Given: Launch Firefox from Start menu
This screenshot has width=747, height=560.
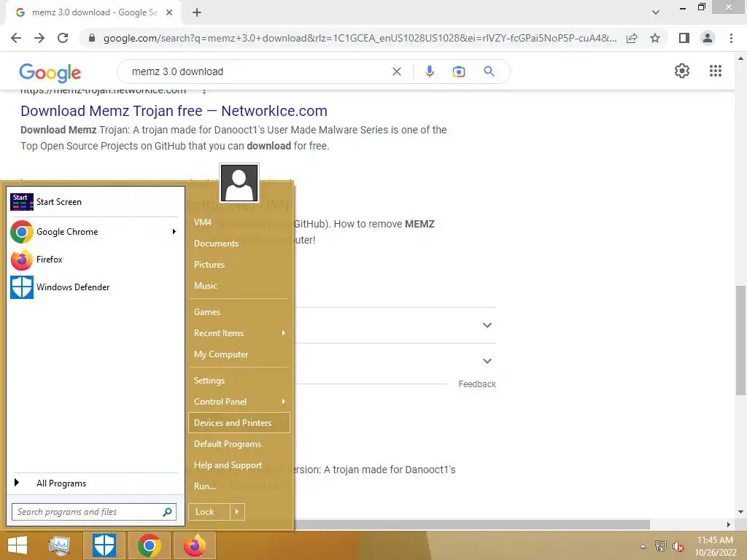Looking at the screenshot, I should [x=94, y=260].
